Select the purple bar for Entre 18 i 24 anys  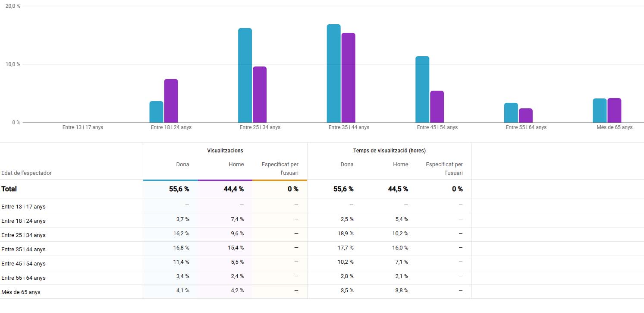click(x=171, y=101)
